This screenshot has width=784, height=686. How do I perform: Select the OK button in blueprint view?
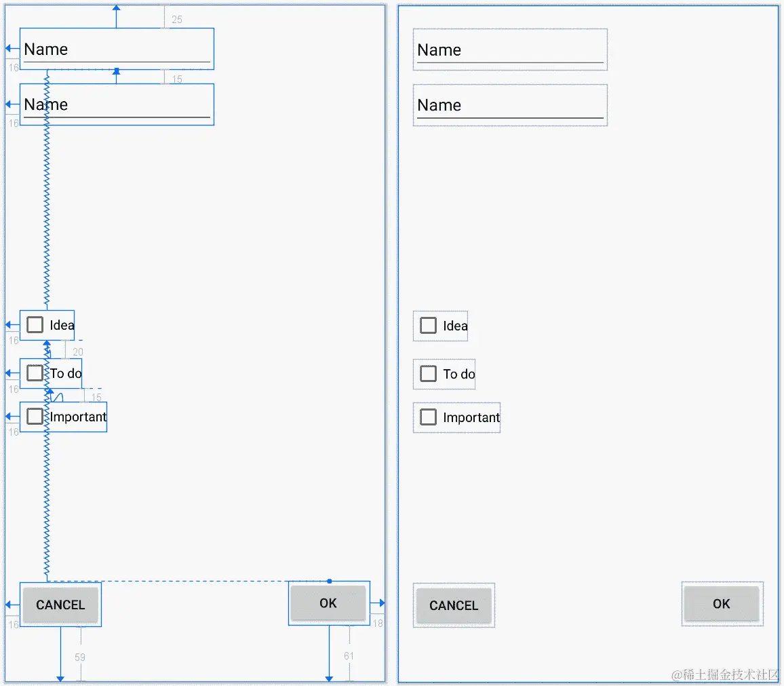(x=329, y=603)
